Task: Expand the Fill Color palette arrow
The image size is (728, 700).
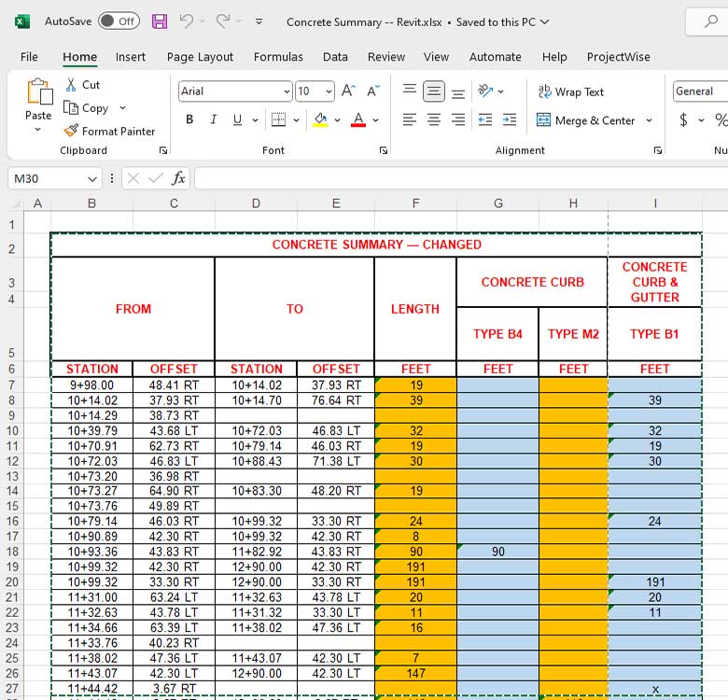Action: coord(338,120)
